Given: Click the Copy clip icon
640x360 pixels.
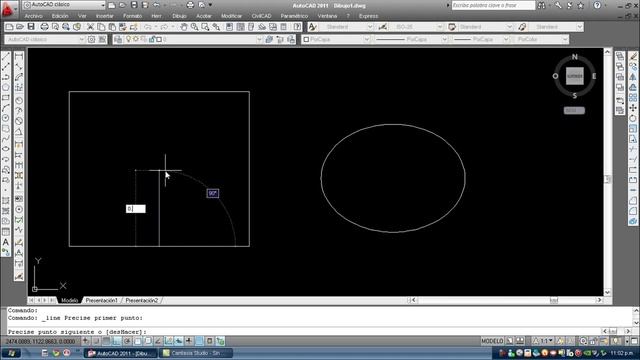Looking at the screenshot, I should [101, 27].
